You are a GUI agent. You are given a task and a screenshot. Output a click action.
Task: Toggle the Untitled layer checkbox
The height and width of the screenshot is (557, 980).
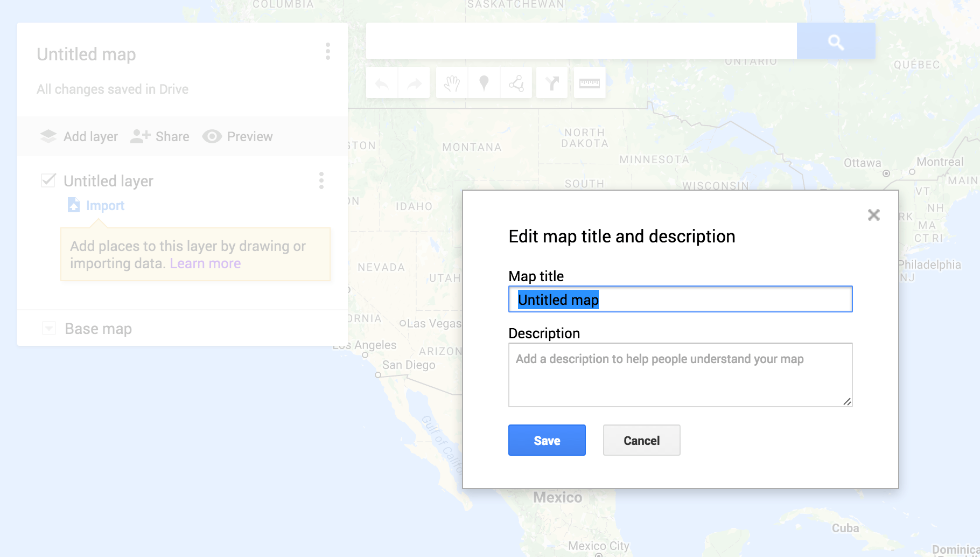coord(48,180)
